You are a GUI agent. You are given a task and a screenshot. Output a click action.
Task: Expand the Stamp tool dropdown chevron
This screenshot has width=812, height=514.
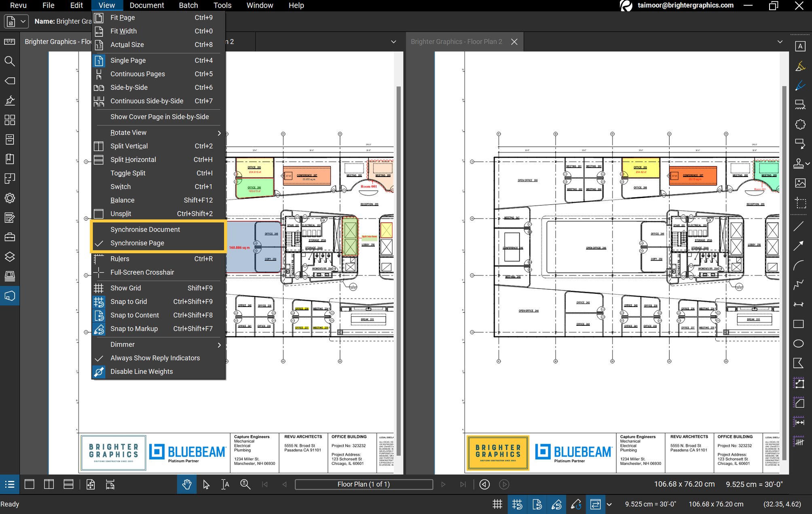pos(808,163)
